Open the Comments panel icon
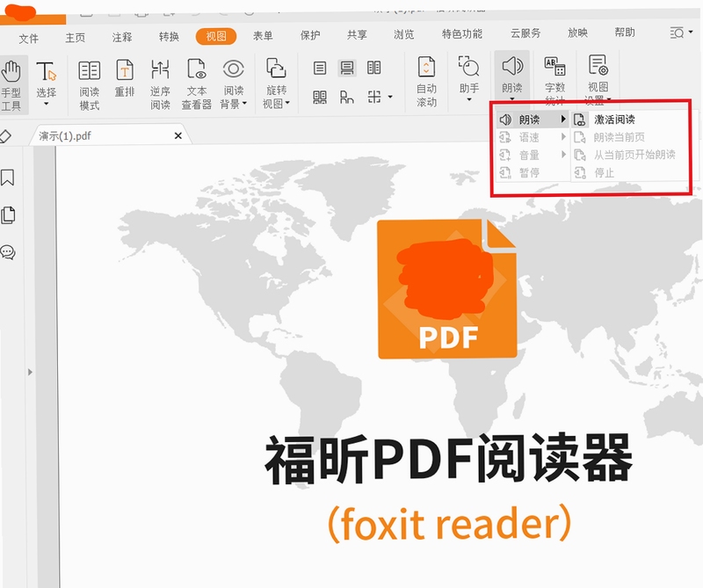This screenshot has width=703, height=588. pos(8,252)
